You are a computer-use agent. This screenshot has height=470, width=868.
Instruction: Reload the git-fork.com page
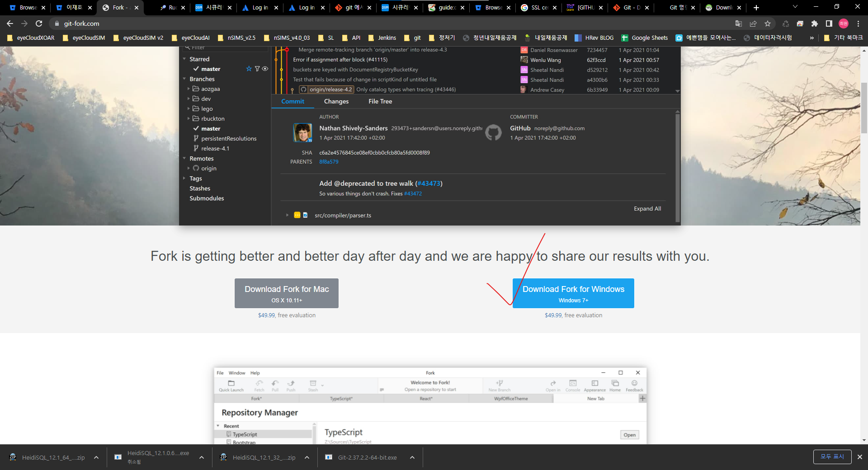39,23
